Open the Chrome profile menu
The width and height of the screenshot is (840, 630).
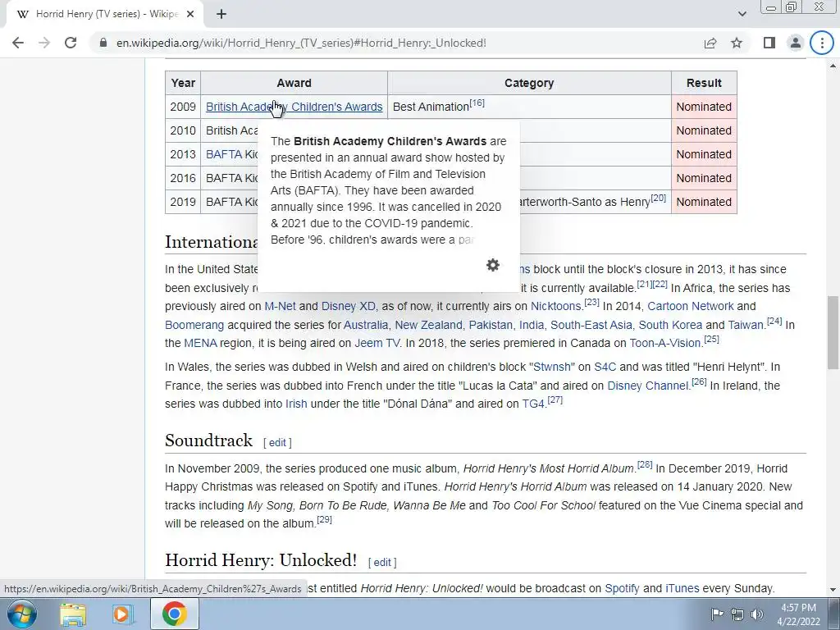pyautogui.click(x=796, y=43)
